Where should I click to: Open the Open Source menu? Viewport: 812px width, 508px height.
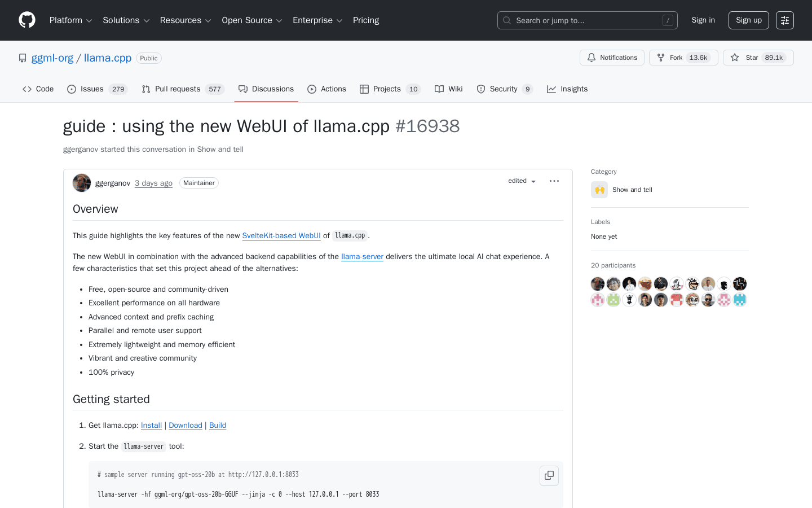pyautogui.click(x=248, y=20)
